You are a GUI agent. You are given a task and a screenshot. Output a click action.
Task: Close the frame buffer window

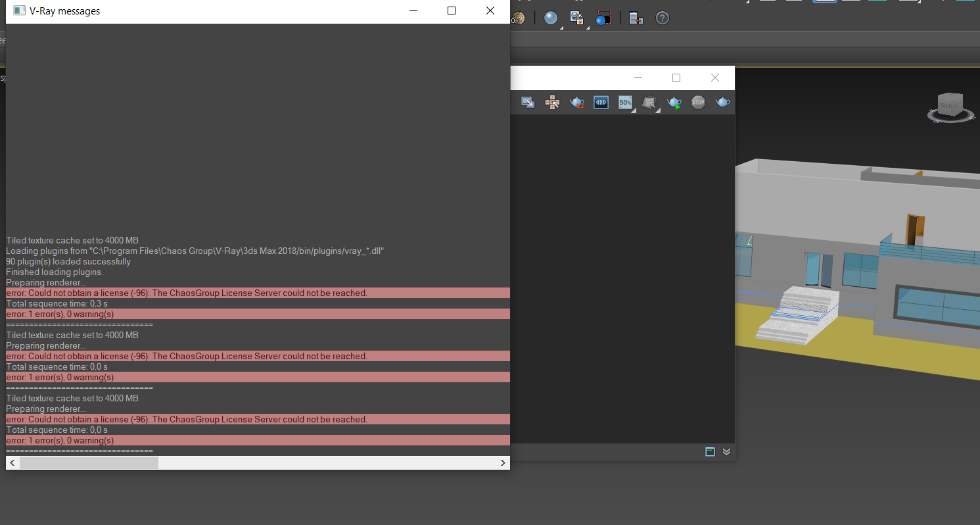click(x=715, y=78)
